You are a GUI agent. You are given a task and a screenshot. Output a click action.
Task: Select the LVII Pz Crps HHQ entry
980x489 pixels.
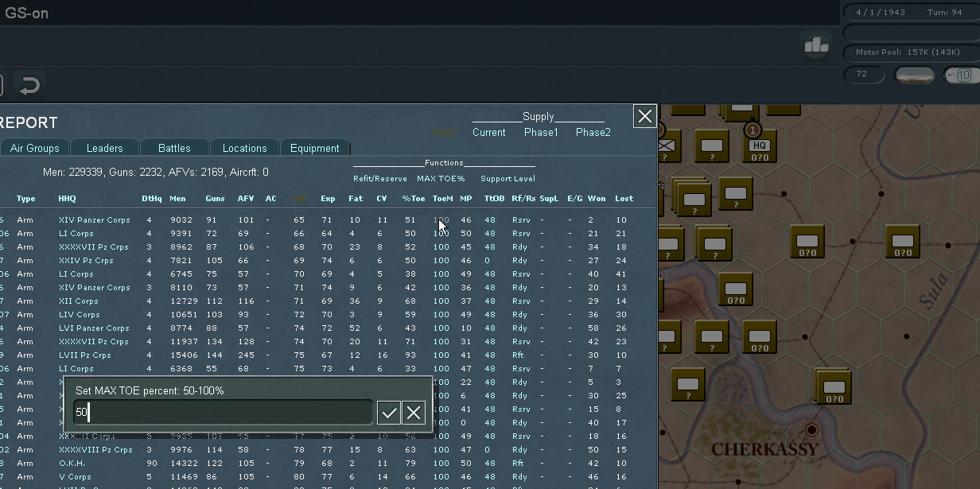tap(84, 355)
